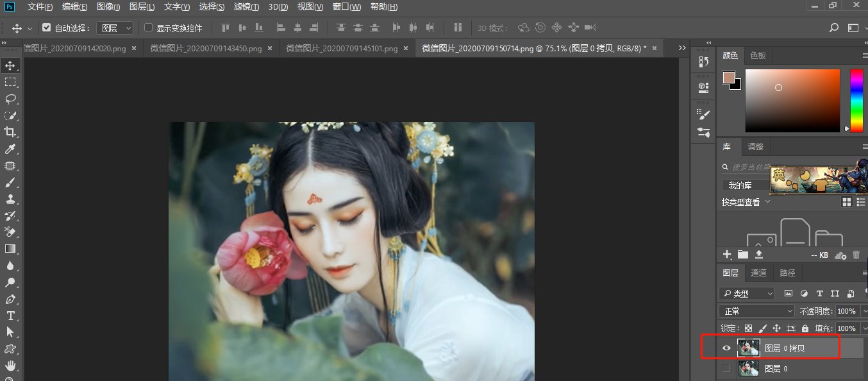Click the foreground color swatch
This screenshot has height=381, width=868.
(728, 78)
